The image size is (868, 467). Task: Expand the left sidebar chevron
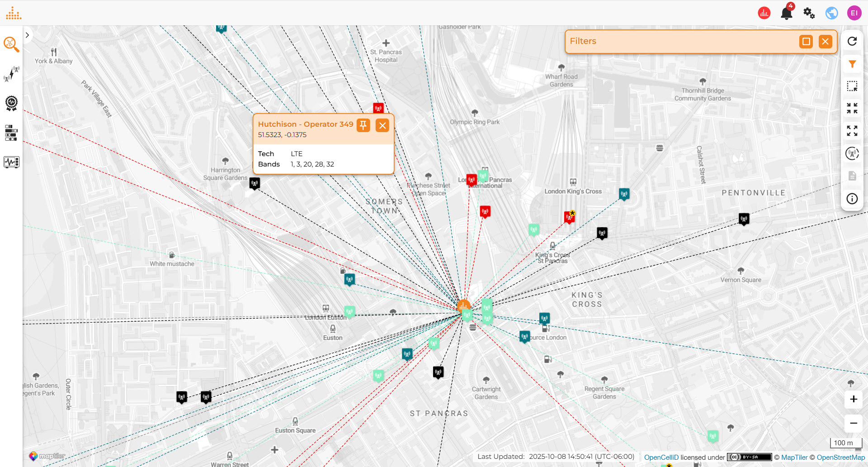(x=28, y=35)
